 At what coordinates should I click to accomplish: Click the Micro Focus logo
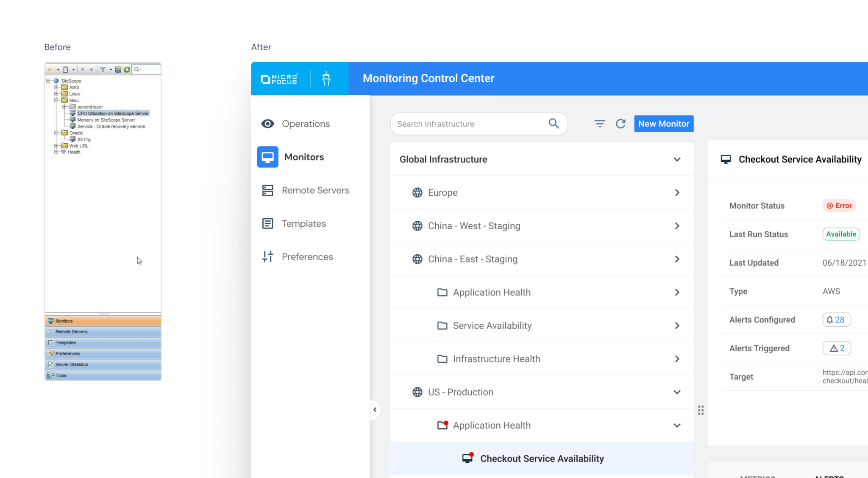click(x=279, y=79)
